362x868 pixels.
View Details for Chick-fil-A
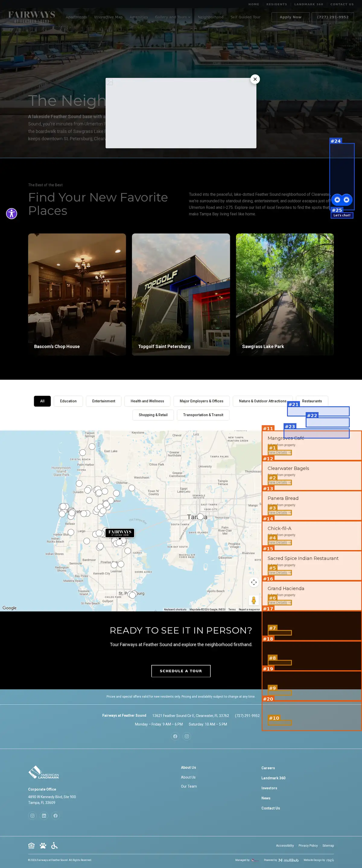279,542
